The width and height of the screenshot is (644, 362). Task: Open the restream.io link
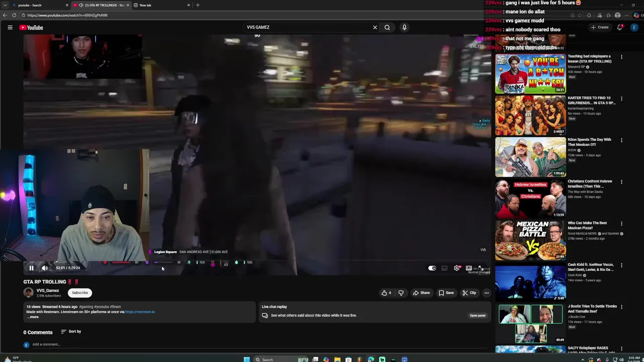(x=140, y=312)
